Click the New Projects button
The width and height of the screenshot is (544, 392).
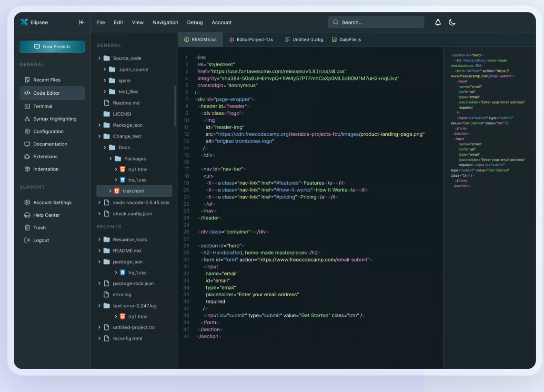(52, 47)
